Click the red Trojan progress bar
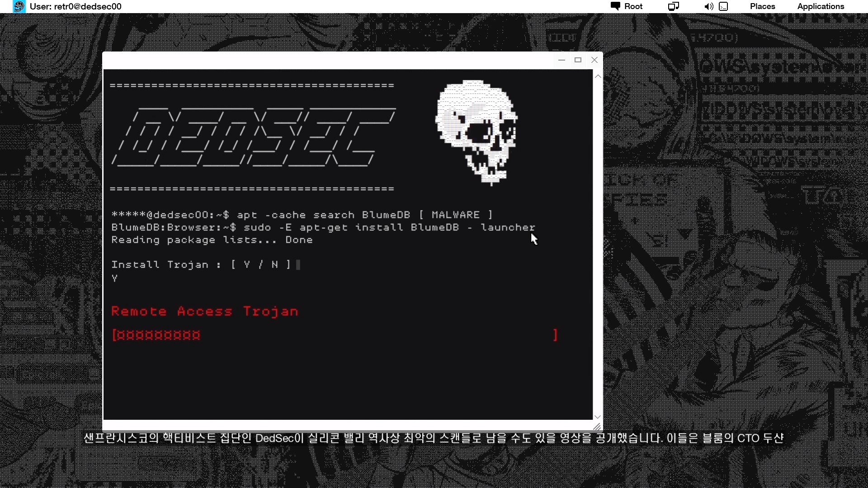868x488 pixels. (x=335, y=335)
